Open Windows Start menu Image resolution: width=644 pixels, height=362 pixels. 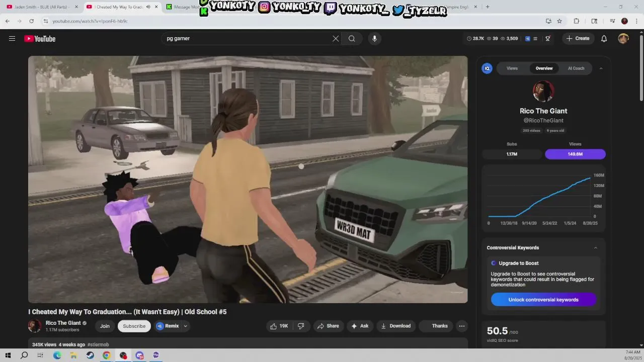point(8,355)
